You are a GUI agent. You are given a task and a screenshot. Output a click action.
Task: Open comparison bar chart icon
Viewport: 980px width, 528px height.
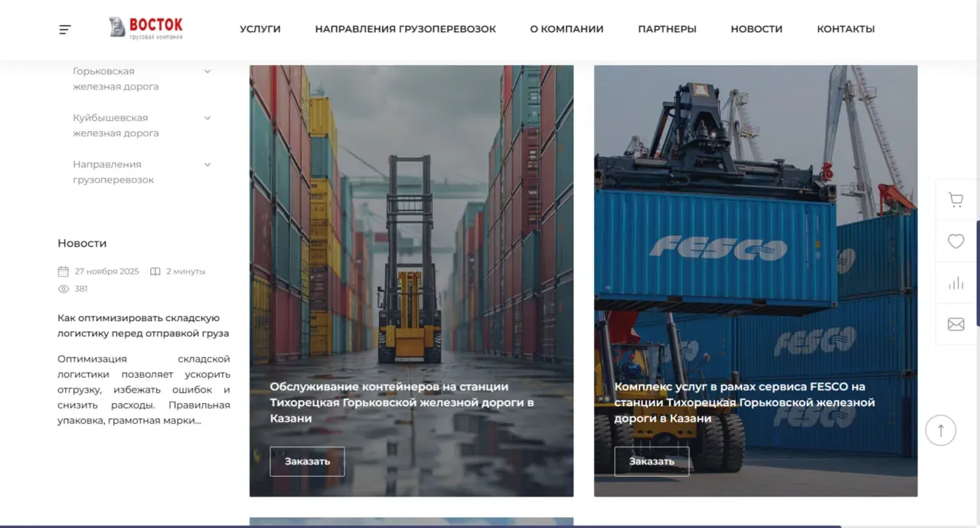point(955,283)
